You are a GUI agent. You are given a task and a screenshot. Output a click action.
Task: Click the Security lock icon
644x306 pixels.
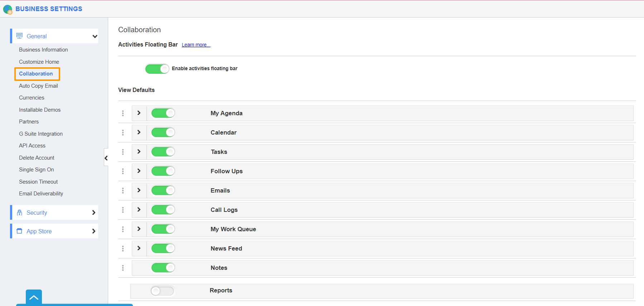(x=20, y=213)
